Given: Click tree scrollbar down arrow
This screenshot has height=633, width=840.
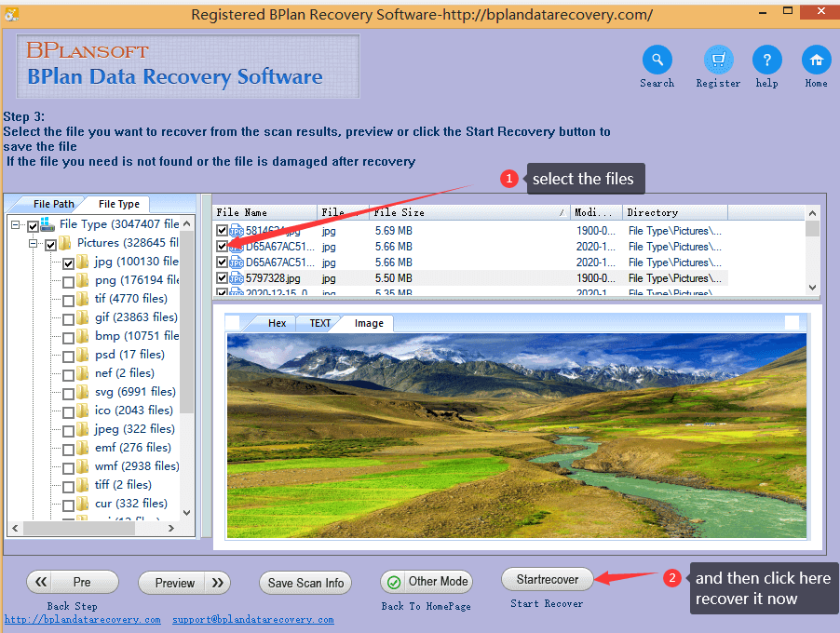Looking at the screenshot, I should (x=186, y=513).
